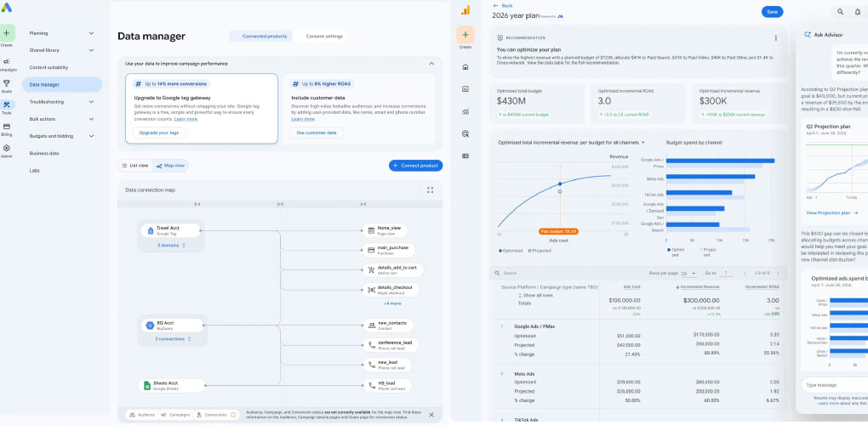This screenshot has width=868, height=425.
Task: Open Home icon in Analytics sidebar
Action: click(x=465, y=67)
